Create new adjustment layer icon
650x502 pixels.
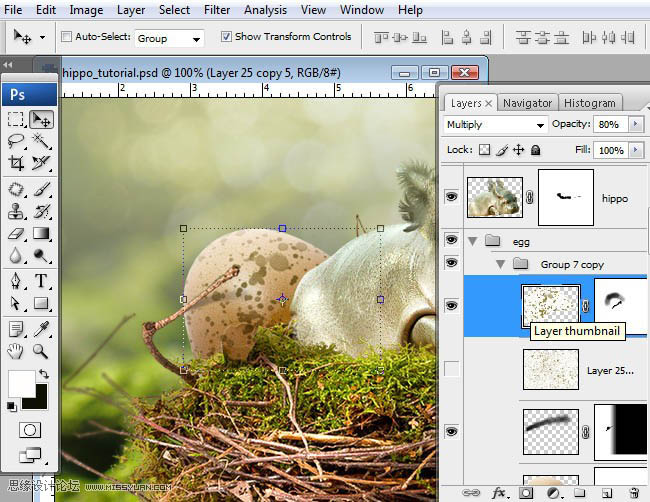[554, 493]
